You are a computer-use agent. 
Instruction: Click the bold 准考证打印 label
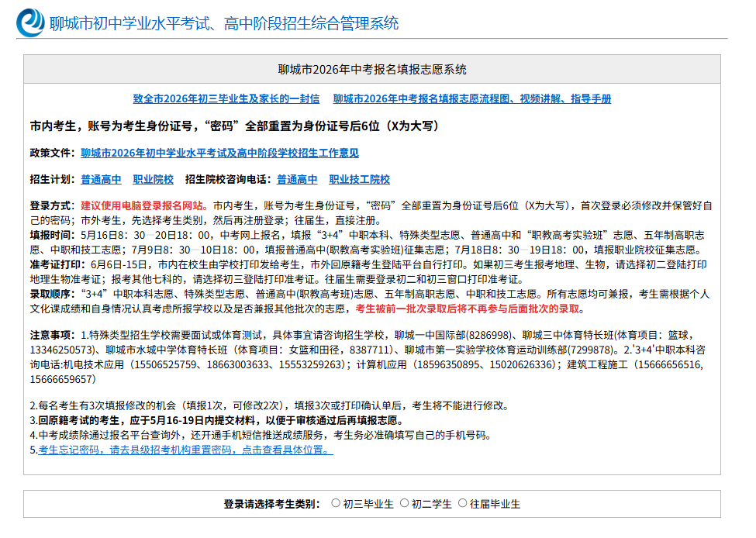[55, 264]
